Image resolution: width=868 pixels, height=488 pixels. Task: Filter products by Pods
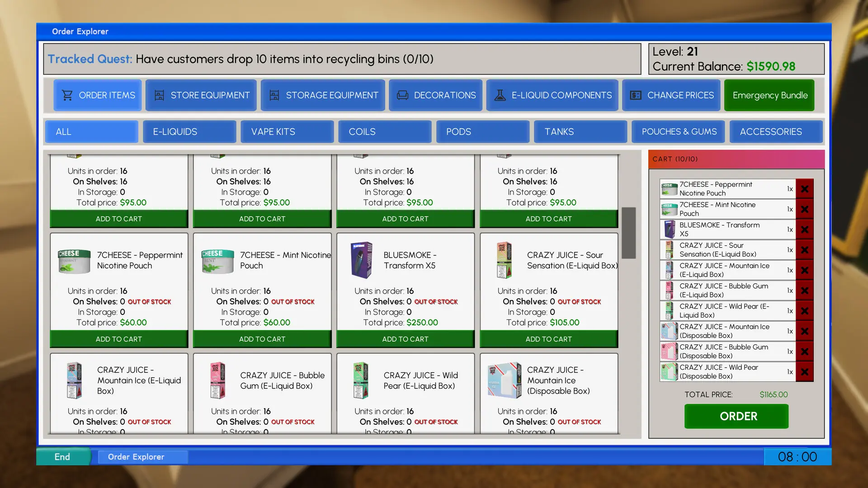tap(483, 131)
